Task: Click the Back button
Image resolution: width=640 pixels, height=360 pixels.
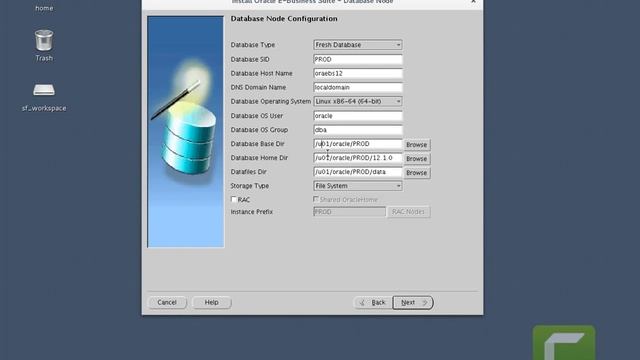Action: [x=373, y=302]
